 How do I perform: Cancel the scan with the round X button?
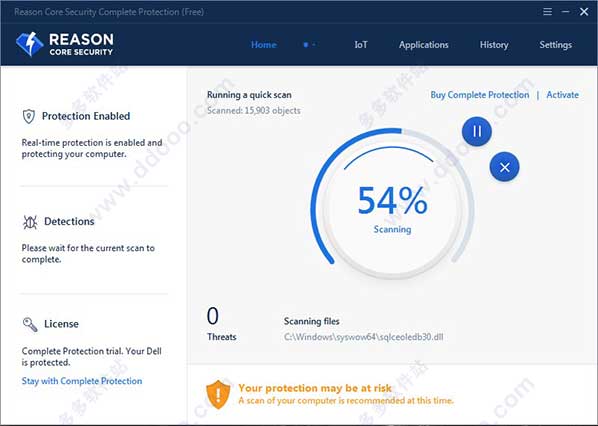[504, 167]
